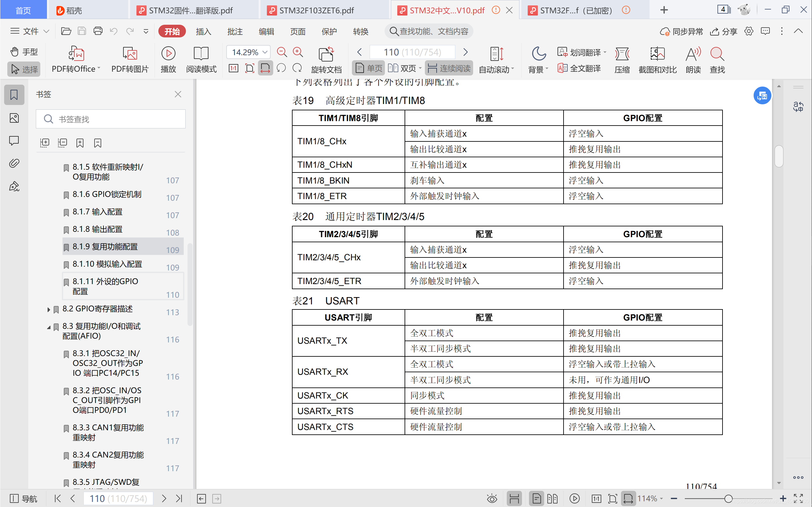812x507 pixels.
Task: Click the bookmark search field
Action: (x=111, y=119)
